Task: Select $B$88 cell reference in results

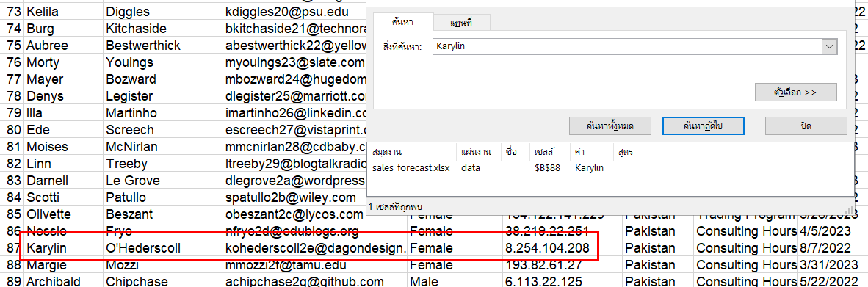Action: (548, 167)
